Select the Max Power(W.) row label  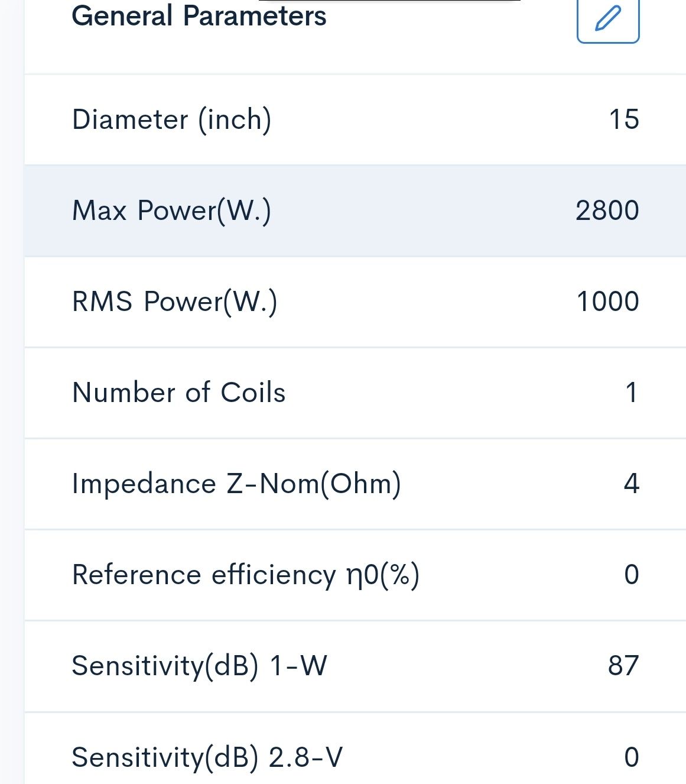(x=171, y=211)
